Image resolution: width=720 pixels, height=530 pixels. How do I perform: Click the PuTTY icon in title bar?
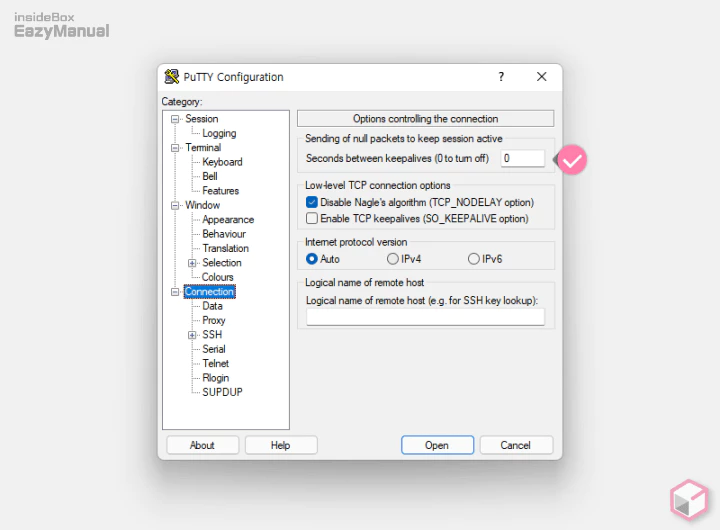click(172, 77)
